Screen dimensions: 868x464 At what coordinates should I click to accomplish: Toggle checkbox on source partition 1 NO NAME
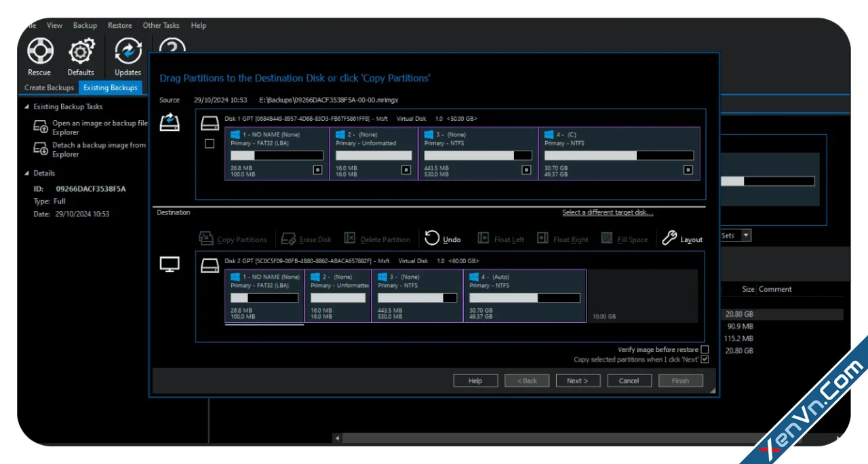pos(317,170)
